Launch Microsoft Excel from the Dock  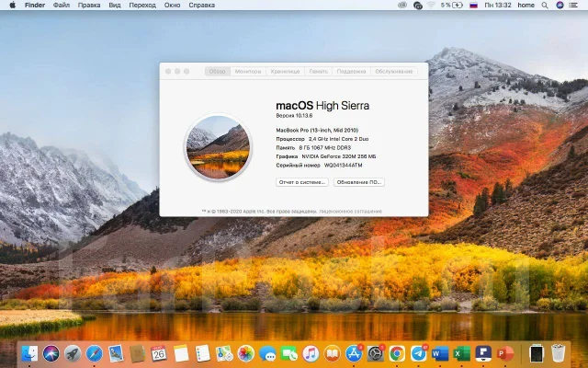tap(461, 353)
